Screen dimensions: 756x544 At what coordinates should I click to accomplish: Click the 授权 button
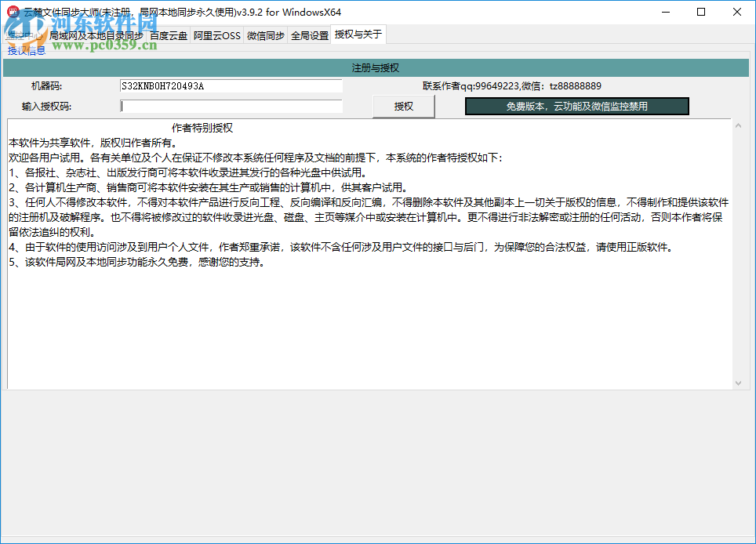(404, 107)
